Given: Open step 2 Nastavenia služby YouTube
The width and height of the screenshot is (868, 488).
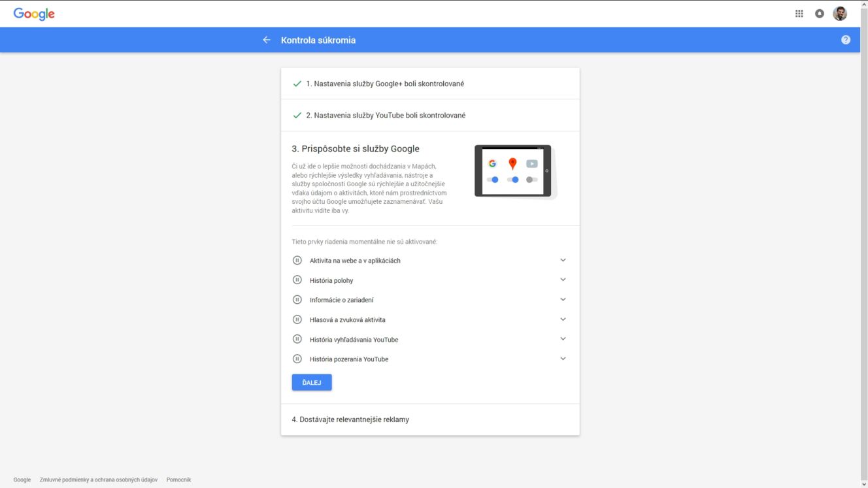Looking at the screenshot, I should pyautogui.click(x=430, y=115).
